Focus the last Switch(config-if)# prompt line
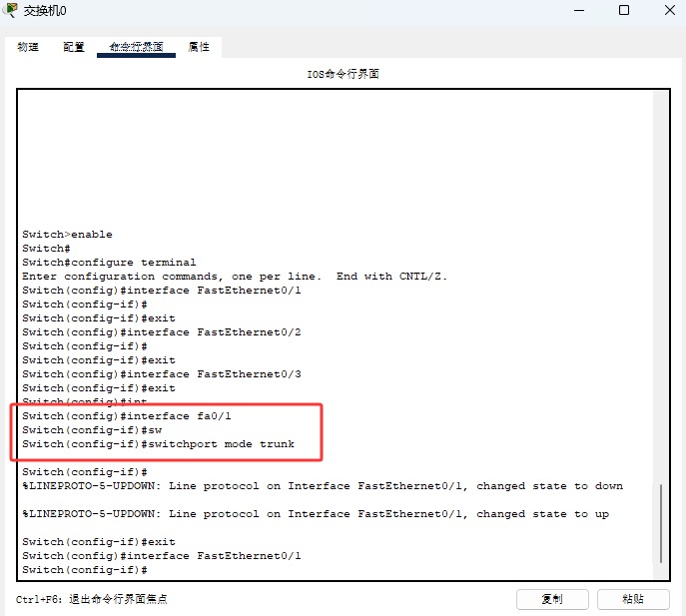 86,570
